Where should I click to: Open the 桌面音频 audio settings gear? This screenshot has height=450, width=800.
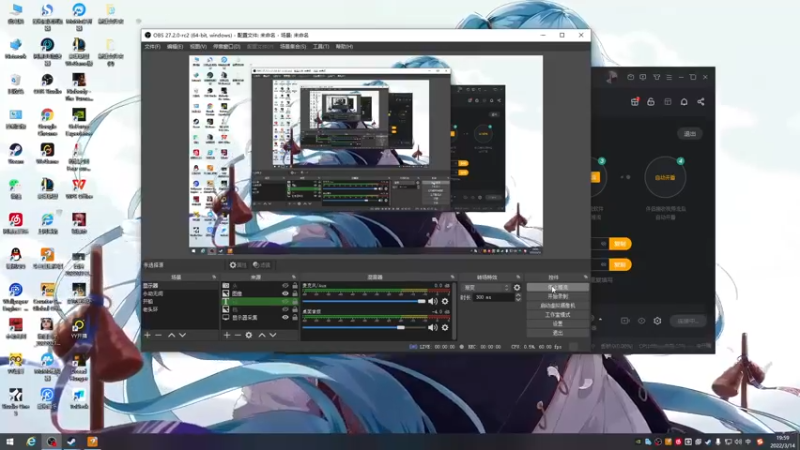tap(445, 328)
